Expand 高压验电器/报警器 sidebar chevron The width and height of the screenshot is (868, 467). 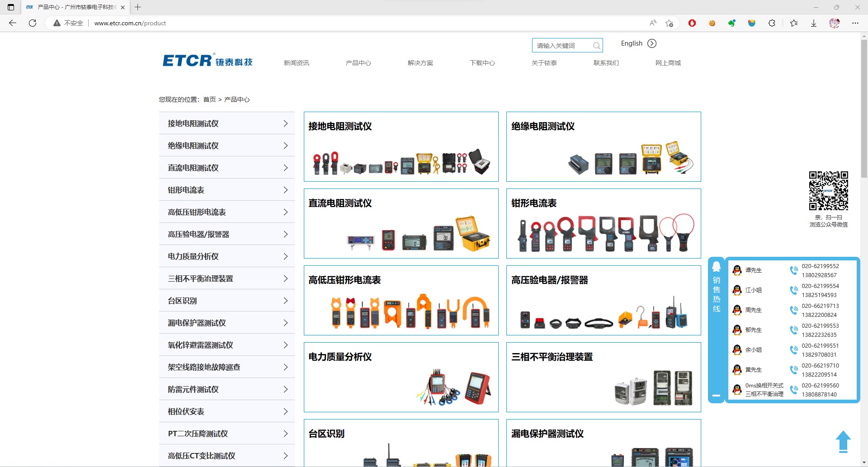pos(285,234)
